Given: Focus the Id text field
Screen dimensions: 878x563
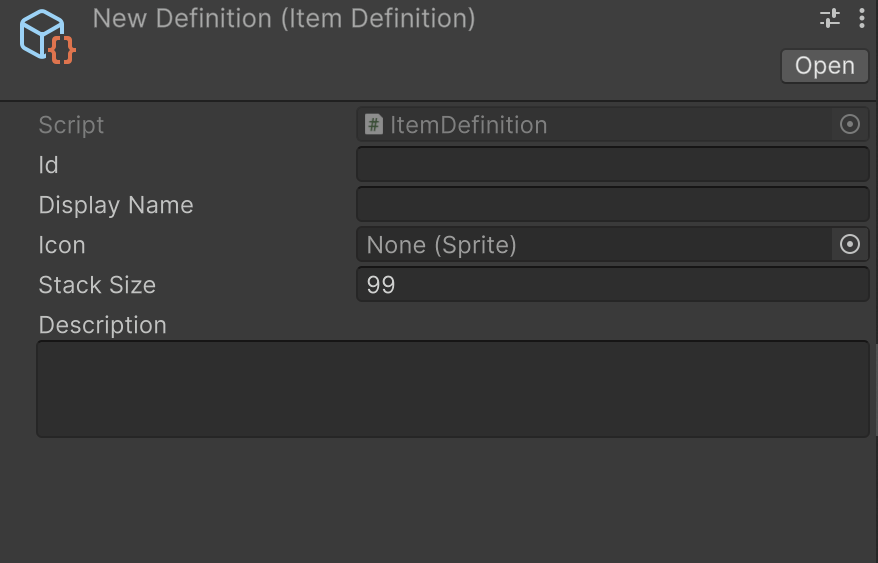Looking at the screenshot, I should [612, 165].
